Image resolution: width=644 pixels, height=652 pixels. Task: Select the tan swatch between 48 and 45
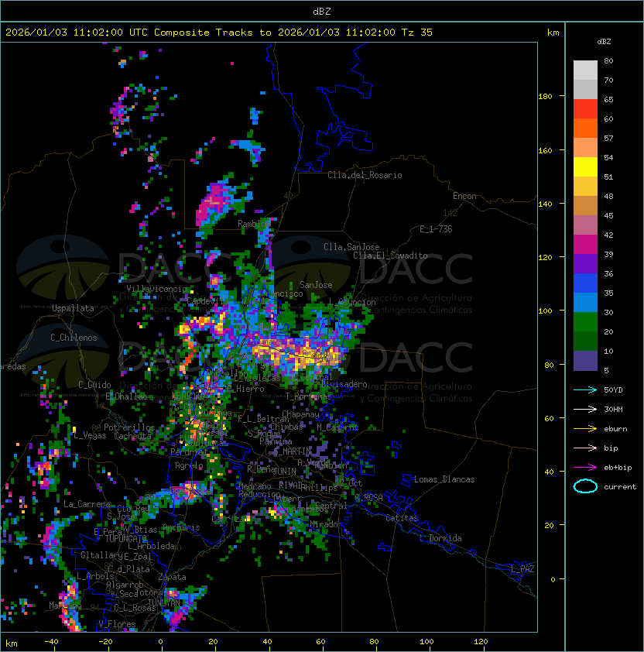pyautogui.click(x=585, y=205)
